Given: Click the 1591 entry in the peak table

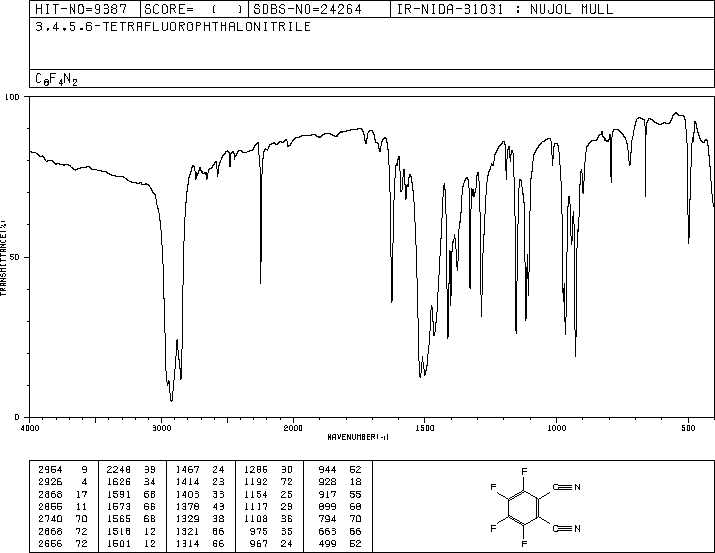Looking at the screenshot, I should 119,494.
